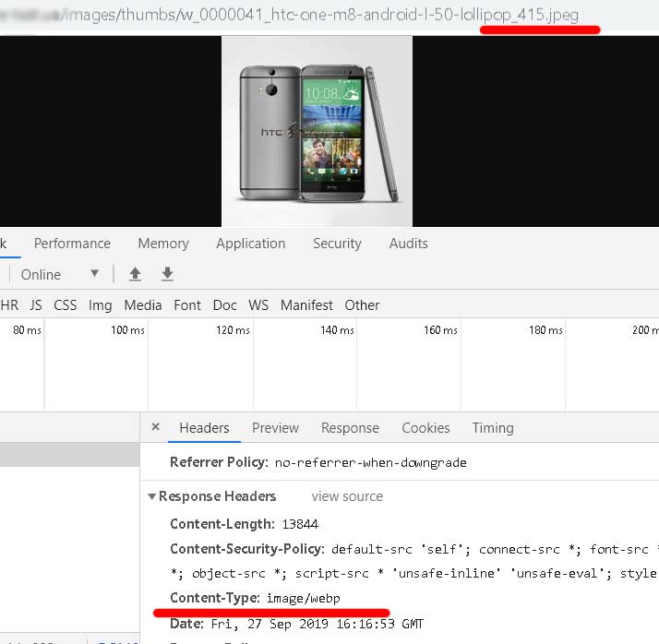This screenshot has width=659, height=644.
Task: Select the Cookies tab
Action: [x=425, y=428]
